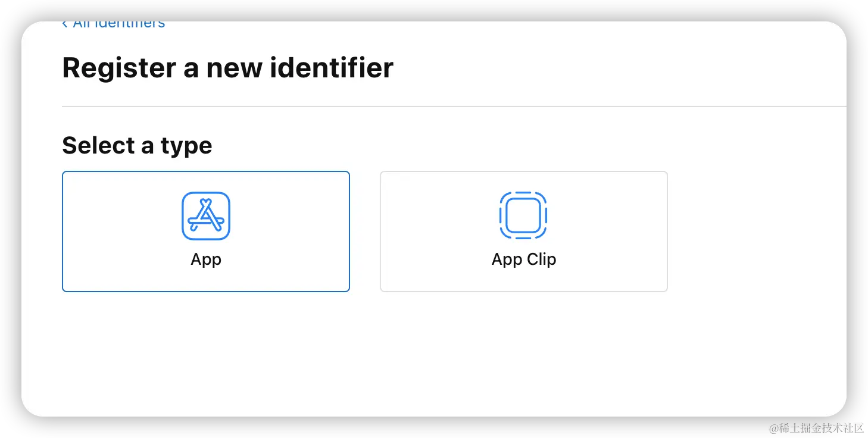
Task: Click the "Select a type" heading
Action: click(x=137, y=146)
